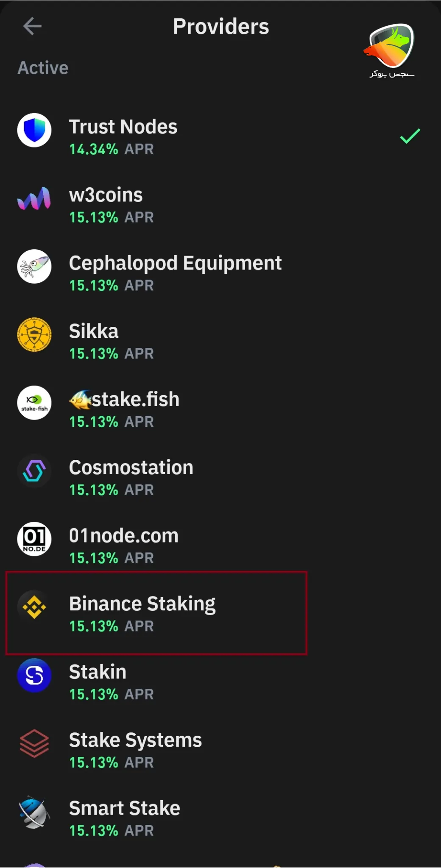Tap the Smart Stake provider name
The width and height of the screenshot is (441, 868).
coord(125,808)
